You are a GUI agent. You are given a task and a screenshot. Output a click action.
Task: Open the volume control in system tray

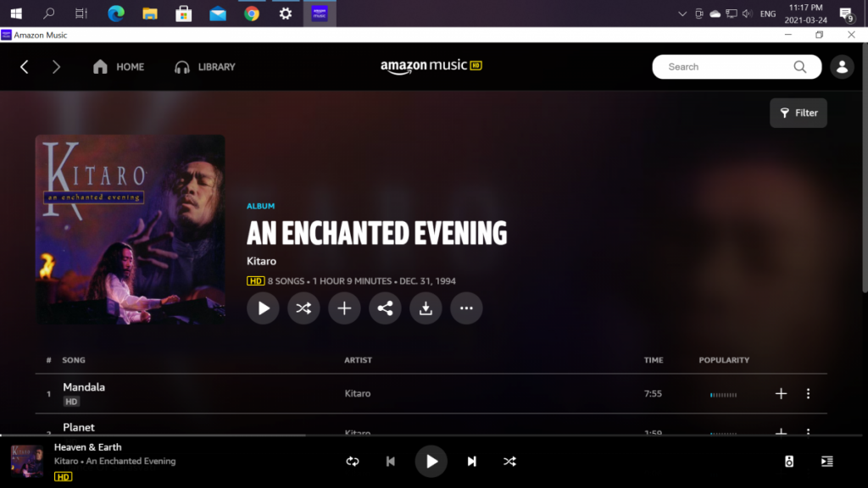coord(748,14)
